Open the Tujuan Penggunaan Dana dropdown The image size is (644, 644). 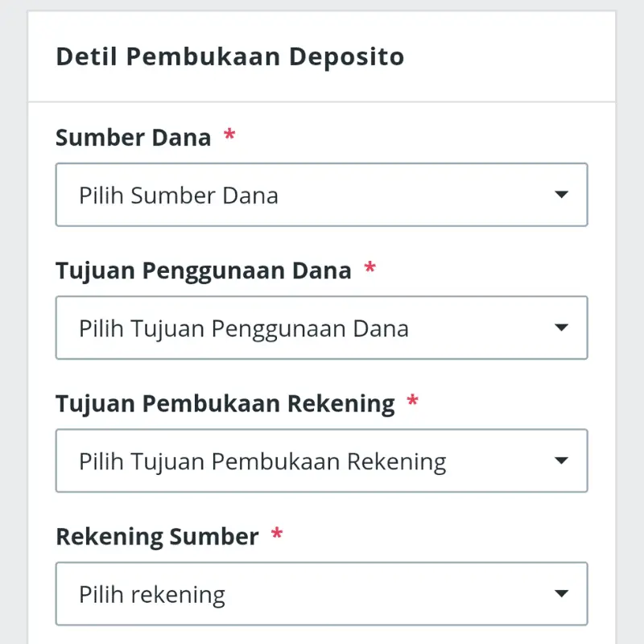tap(321, 328)
